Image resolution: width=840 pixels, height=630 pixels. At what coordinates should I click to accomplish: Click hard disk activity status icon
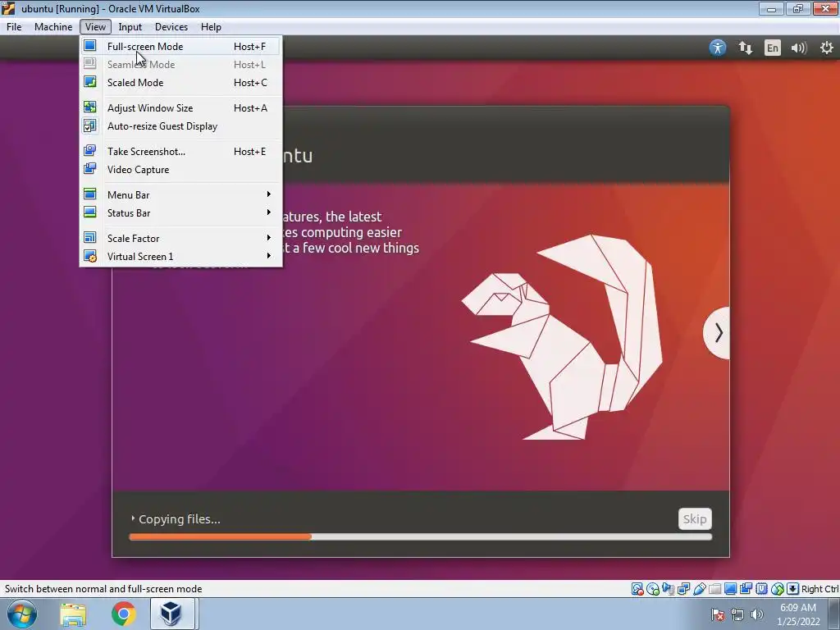[637, 589]
